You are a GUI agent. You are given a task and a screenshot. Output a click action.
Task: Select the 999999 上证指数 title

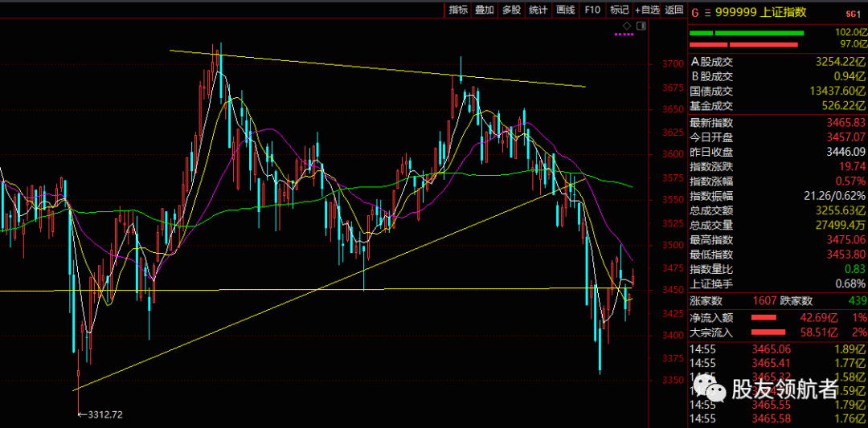click(761, 11)
